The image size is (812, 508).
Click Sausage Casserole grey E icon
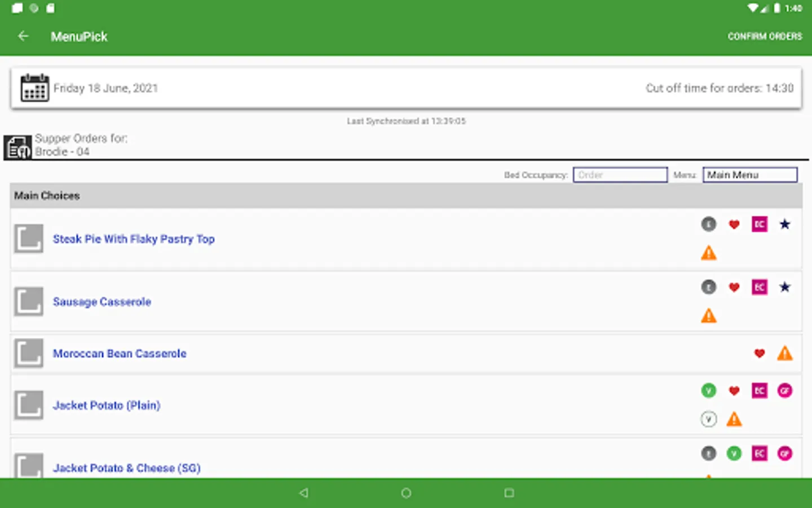[709, 287]
